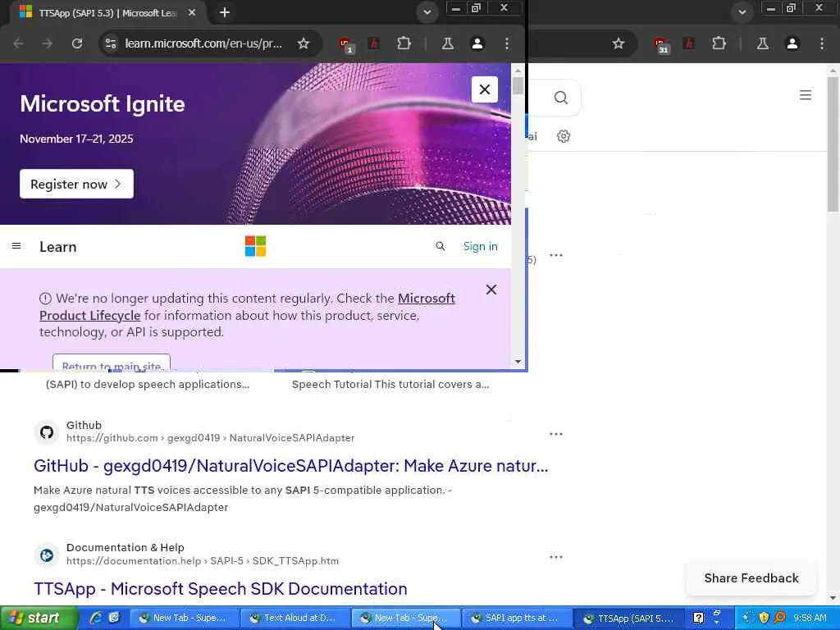The width and height of the screenshot is (840, 630).
Task: Open tab search dropdown in front window
Action: (x=427, y=12)
